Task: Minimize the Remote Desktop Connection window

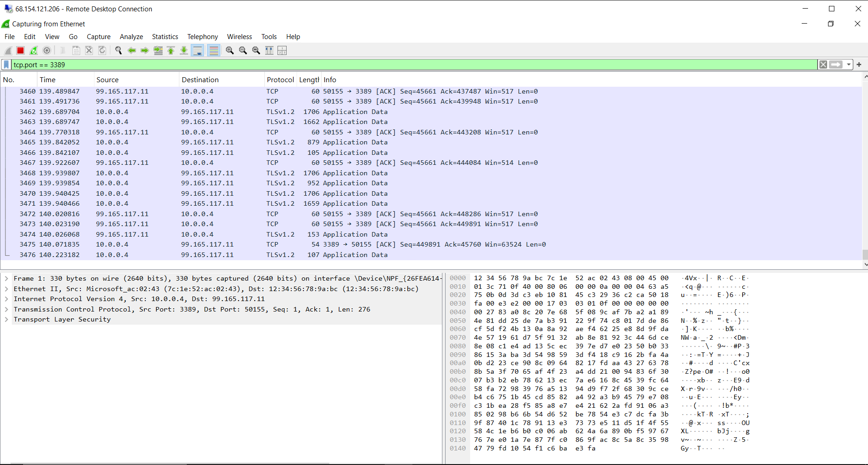Action: coord(805,9)
